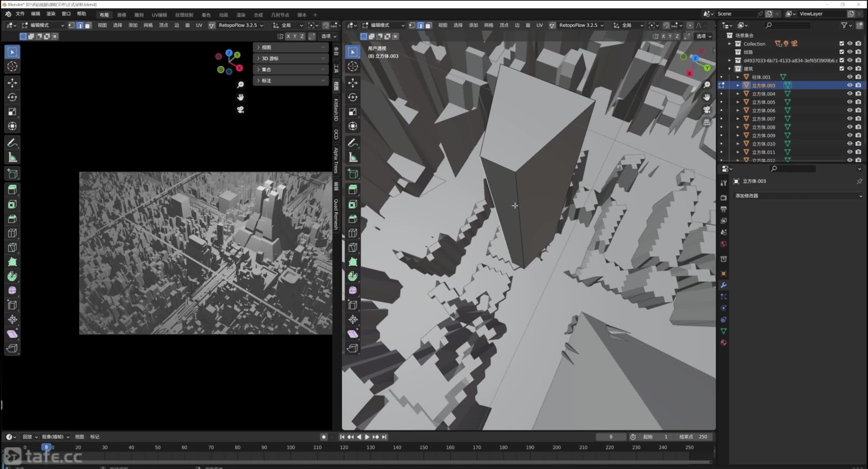Disable render camera icon for 立方体.006
Screen dimensions: 868x469
pos(858,110)
